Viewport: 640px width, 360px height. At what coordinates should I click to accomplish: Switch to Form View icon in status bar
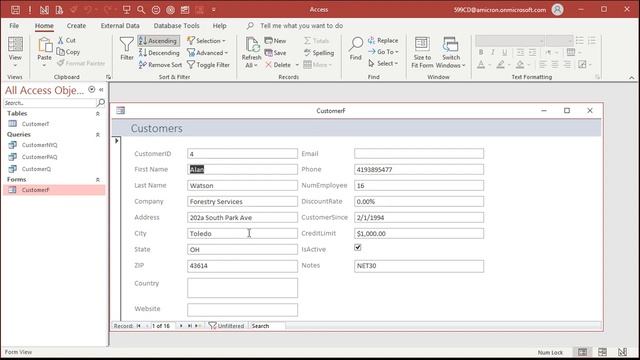pyautogui.click(x=582, y=352)
